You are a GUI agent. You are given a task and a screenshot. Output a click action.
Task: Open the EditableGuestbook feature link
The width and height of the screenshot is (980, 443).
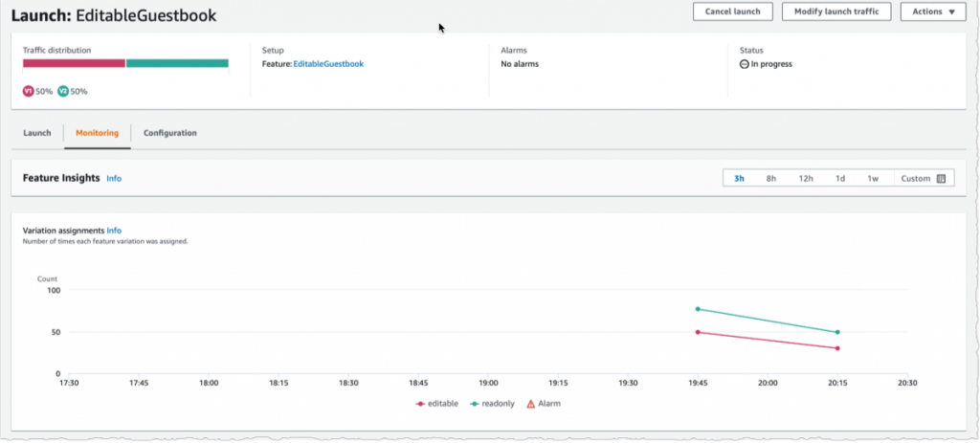click(x=328, y=64)
